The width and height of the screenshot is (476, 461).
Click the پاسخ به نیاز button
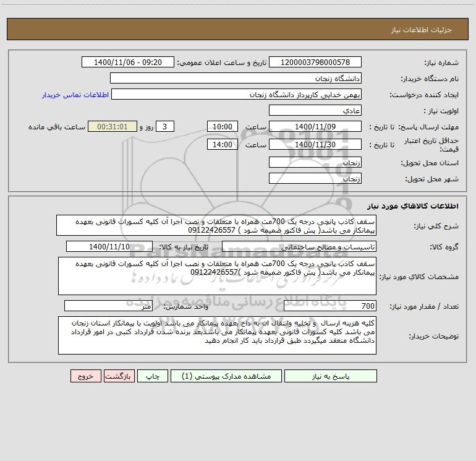(331, 376)
